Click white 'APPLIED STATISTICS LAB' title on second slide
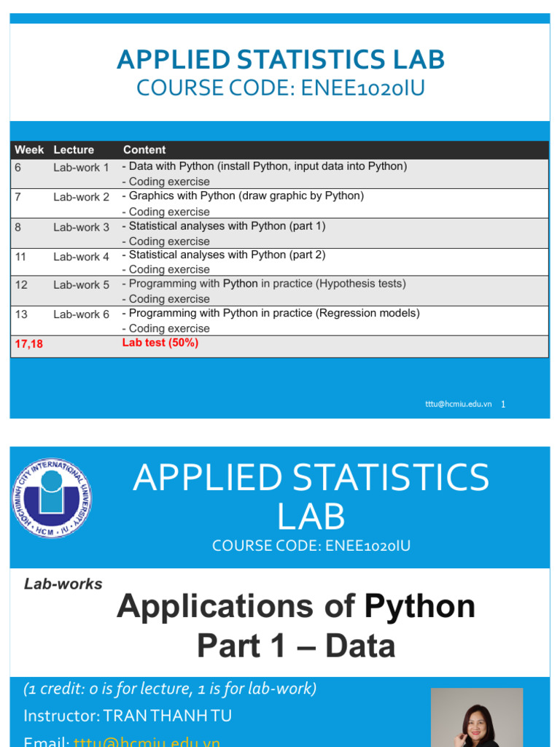The image size is (560, 747). point(311,496)
